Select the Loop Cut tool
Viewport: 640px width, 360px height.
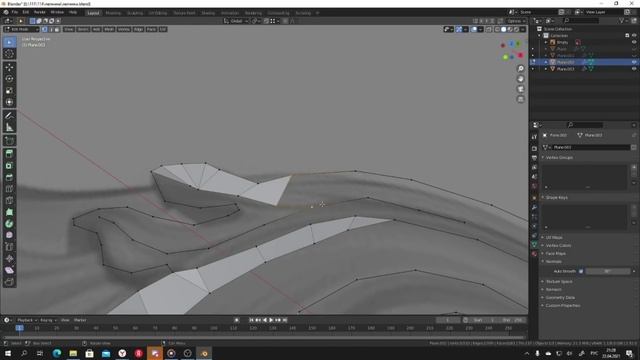tap(9, 189)
